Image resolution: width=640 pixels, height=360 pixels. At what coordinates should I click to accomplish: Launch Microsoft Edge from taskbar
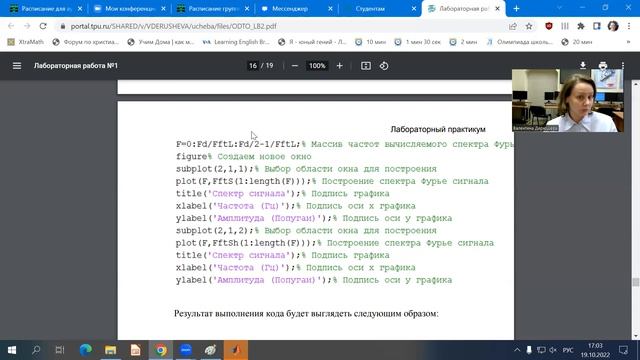(x=85, y=350)
